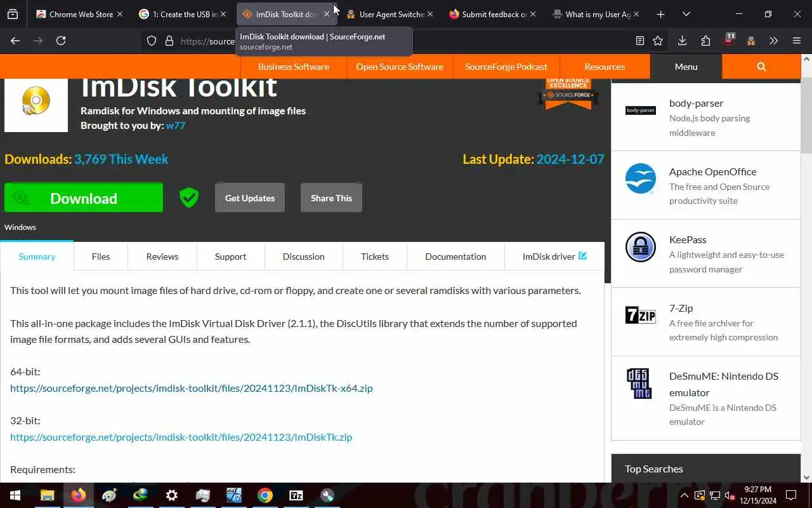Open the author link w77
The image size is (812, 508).
pyautogui.click(x=175, y=125)
